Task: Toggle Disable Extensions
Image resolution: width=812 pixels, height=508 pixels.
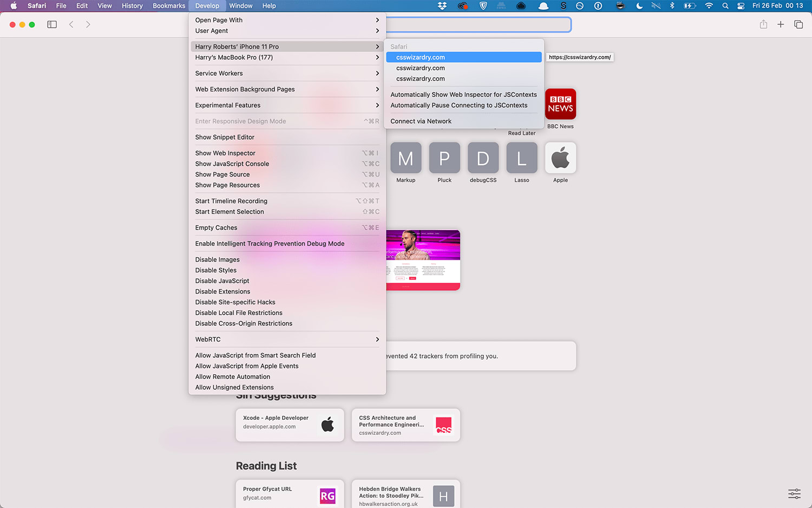Action: tap(287, 291)
